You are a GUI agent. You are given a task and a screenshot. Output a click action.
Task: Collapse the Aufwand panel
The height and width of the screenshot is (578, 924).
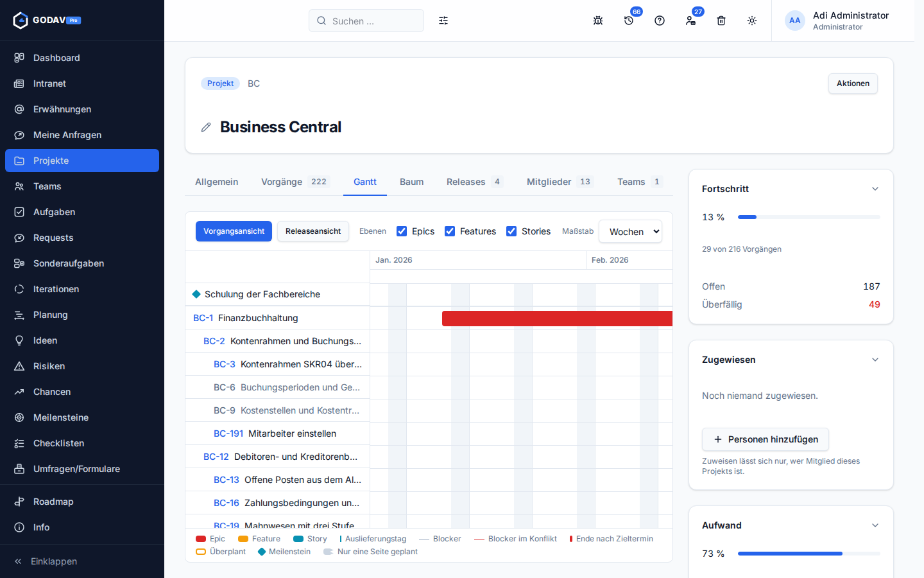point(875,525)
